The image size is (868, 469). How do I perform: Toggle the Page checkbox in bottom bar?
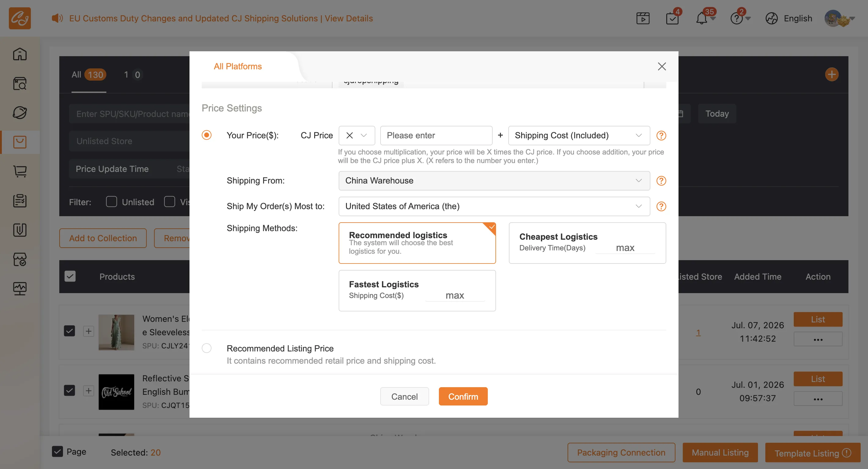pyautogui.click(x=57, y=452)
